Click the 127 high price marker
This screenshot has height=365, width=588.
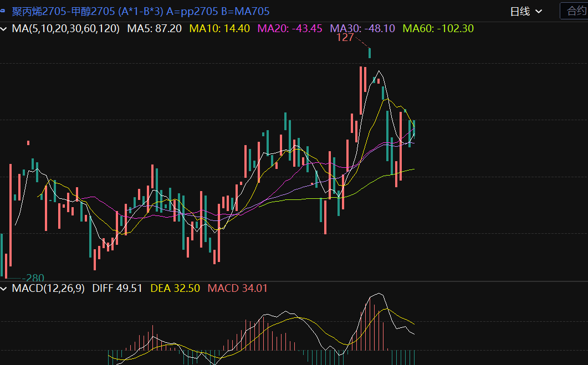345,38
